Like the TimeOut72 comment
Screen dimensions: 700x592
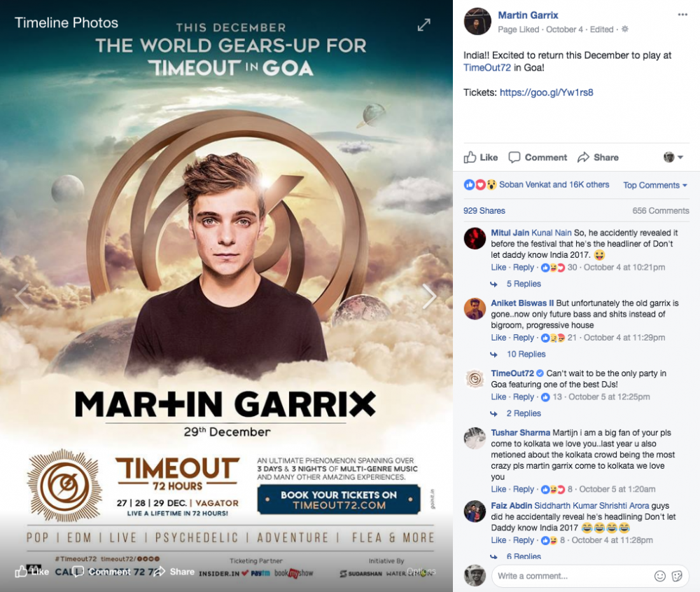tap(498, 397)
